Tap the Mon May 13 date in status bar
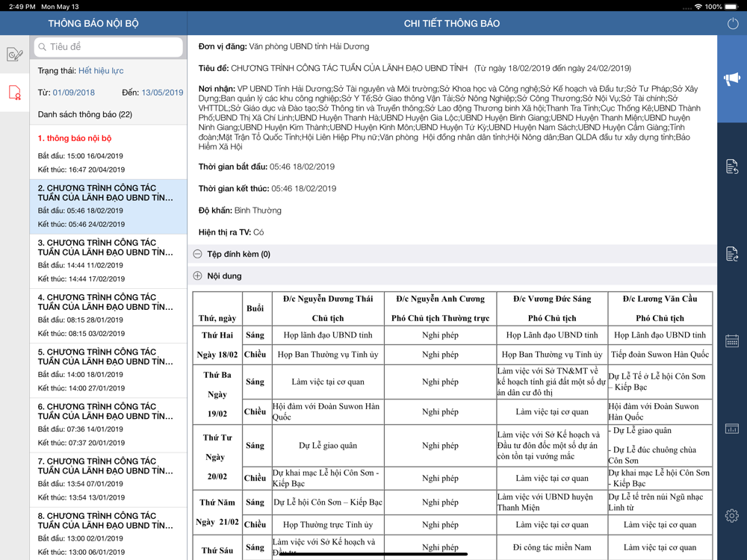747x560 pixels. (x=60, y=7)
